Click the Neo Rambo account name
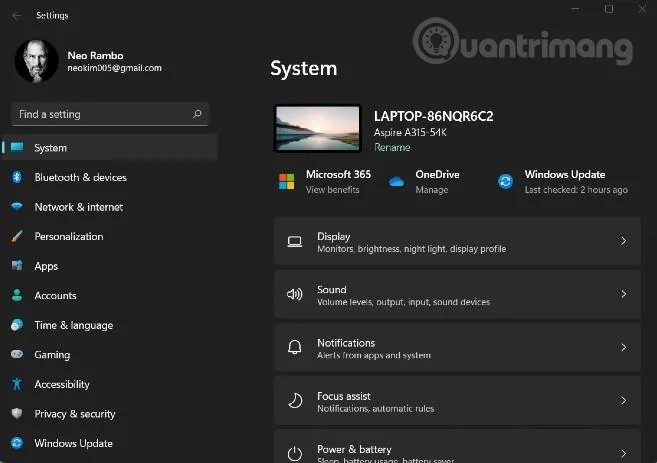 point(96,55)
